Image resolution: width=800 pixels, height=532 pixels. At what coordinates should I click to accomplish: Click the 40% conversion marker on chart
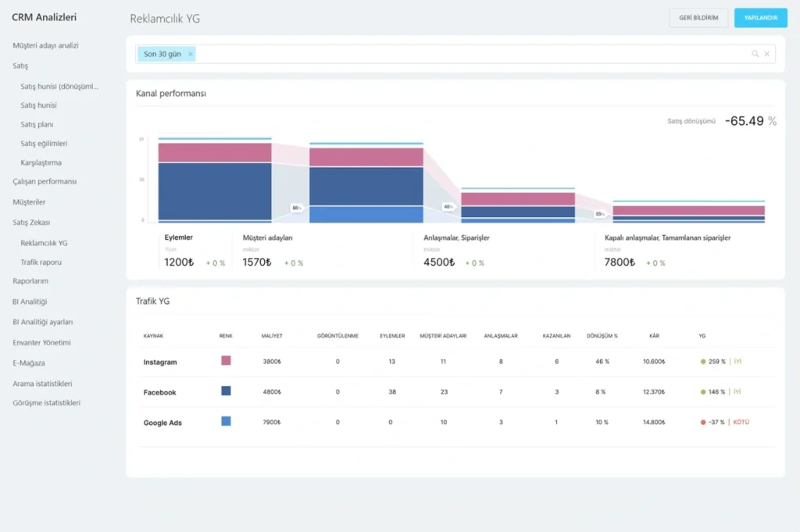coord(448,207)
